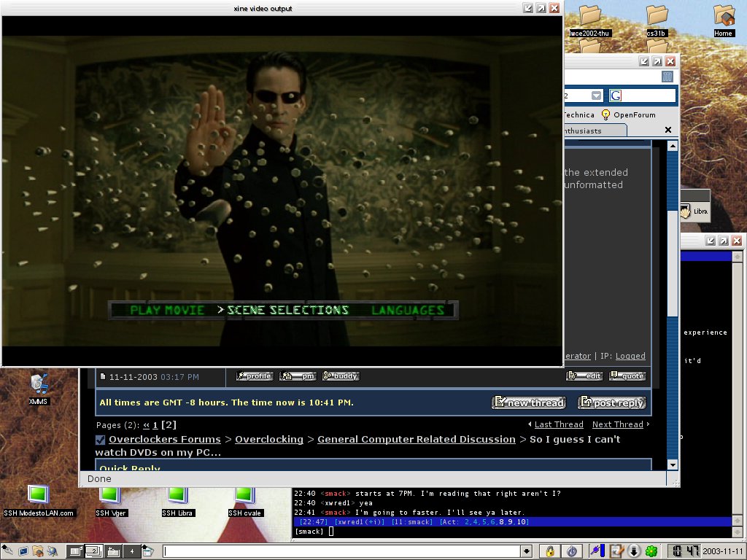Screen dimensions: 747x560
Task: Open the SSH Vger desktop shortcut
Action: pos(111,502)
